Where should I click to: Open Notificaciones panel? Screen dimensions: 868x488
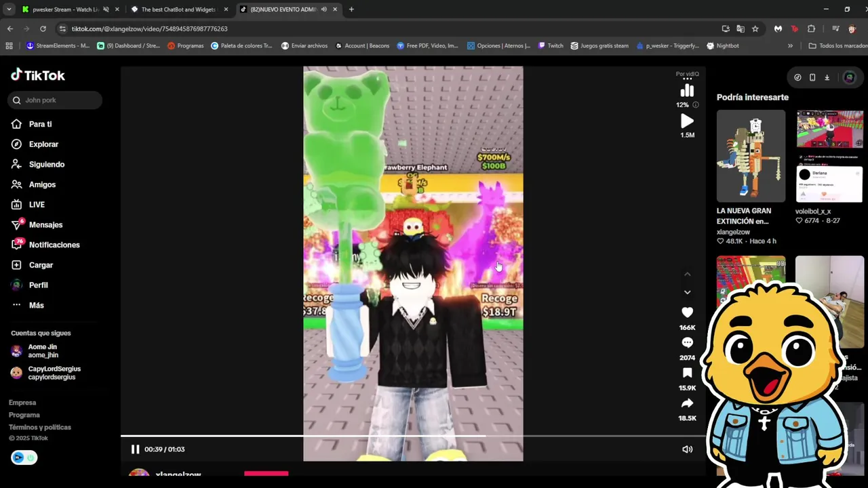click(x=54, y=245)
